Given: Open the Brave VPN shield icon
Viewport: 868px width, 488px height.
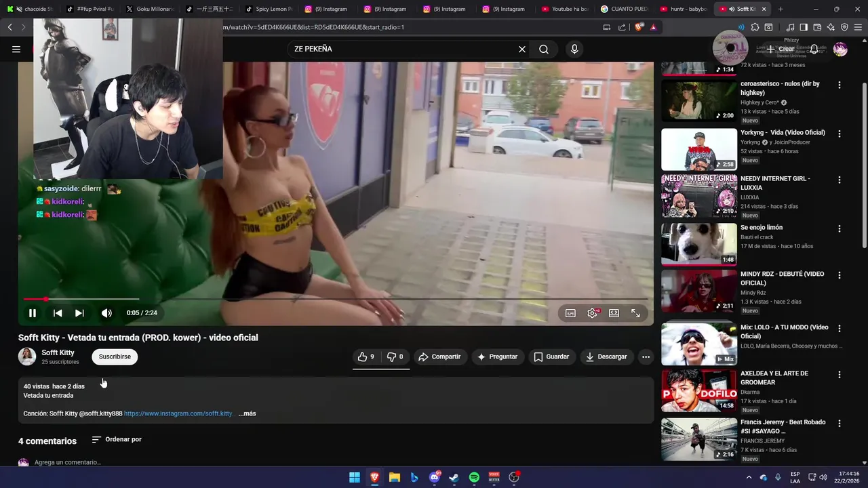Looking at the screenshot, I should tap(844, 27).
